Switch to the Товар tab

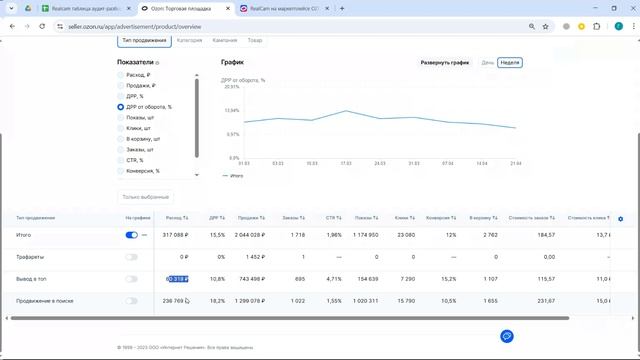255,40
